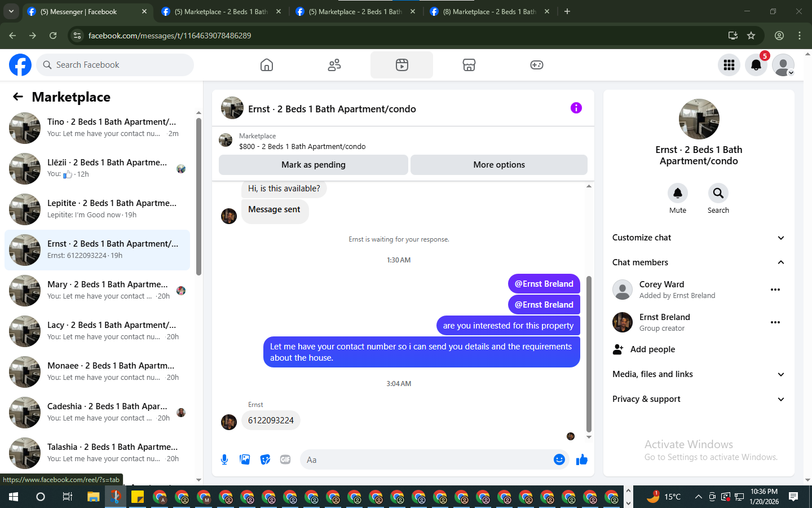Image resolution: width=812 pixels, height=508 pixels.
Task: Click the install app icon in address bar
Action: [733, 36]
